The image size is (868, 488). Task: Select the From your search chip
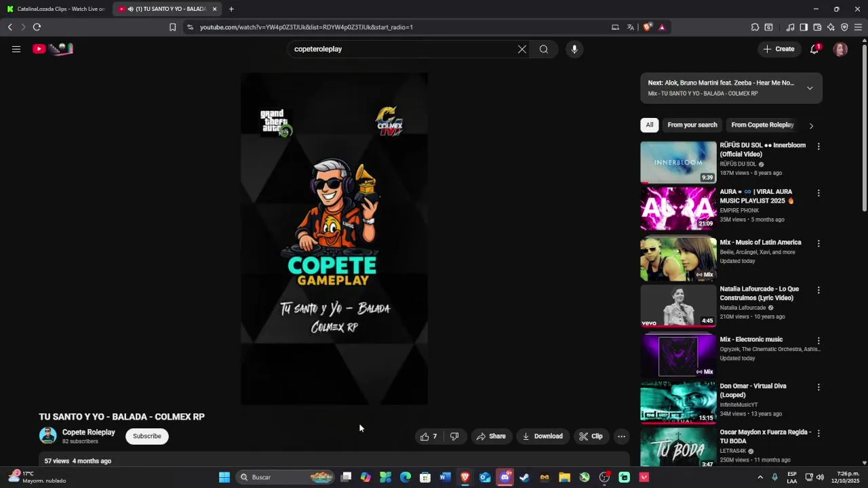coord(692,125)
